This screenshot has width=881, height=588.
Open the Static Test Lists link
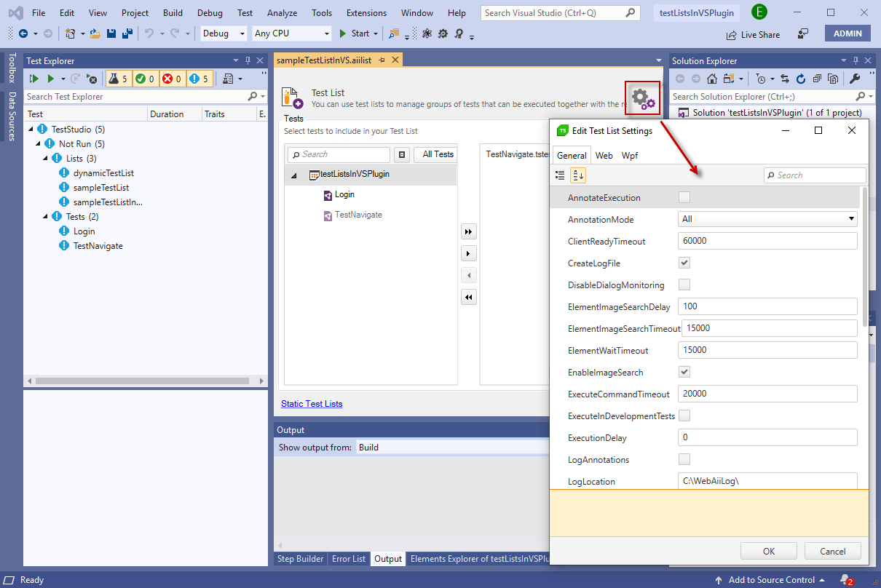pyautogui.click(x=312, y=404)
